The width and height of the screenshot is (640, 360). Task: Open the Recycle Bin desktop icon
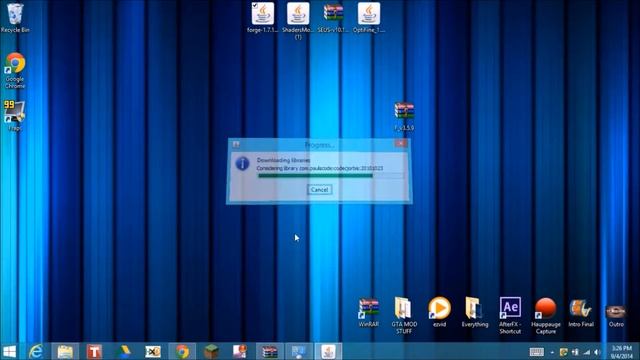(x=15, y=18)
